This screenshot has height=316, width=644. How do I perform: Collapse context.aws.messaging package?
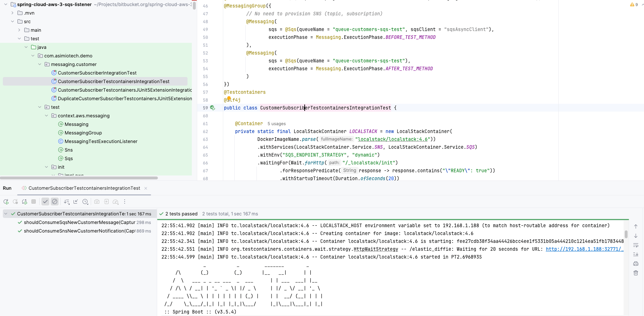pos(46,116)
